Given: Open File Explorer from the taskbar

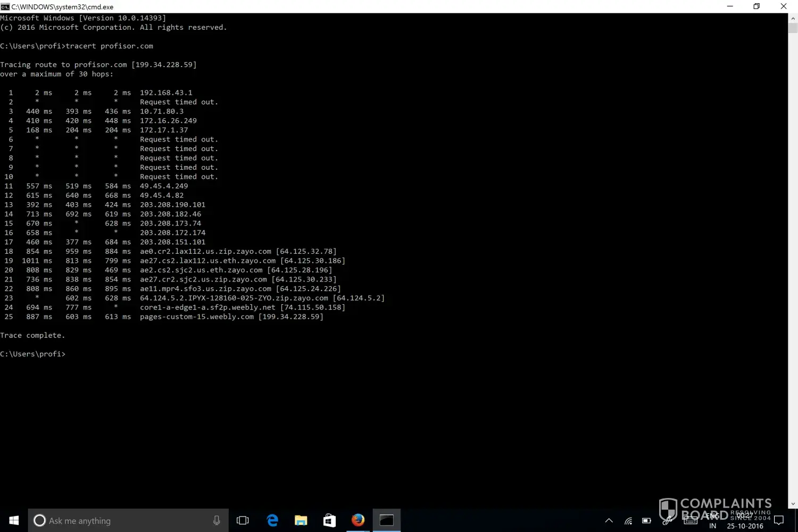Looking at the screenshot, I should [x=301, y=520].
